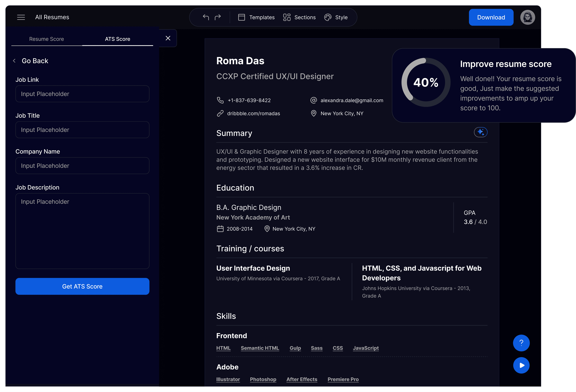Screen dimensions: 576x392
Task: Switch to the Resume Score tab
Action: (46, 39)
